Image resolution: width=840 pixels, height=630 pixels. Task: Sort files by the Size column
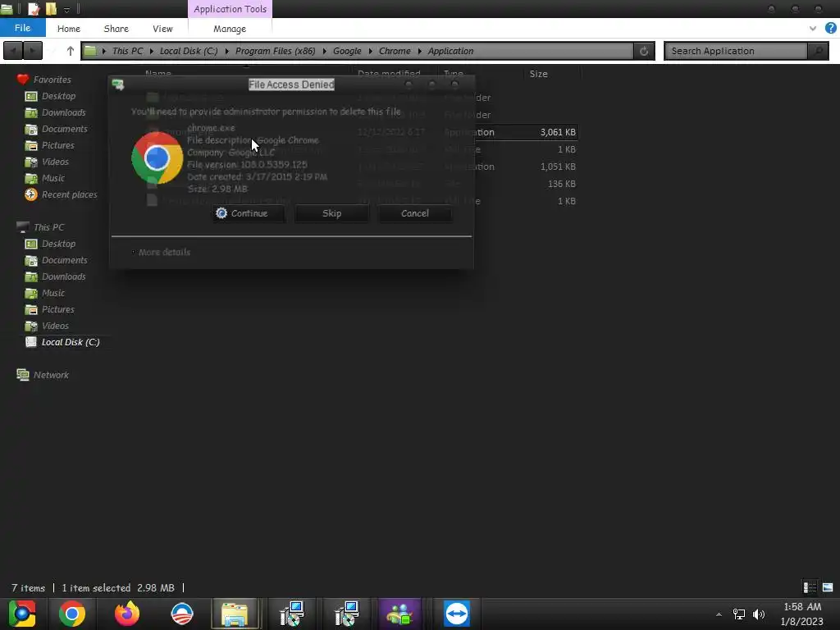(x=538, y=74)
